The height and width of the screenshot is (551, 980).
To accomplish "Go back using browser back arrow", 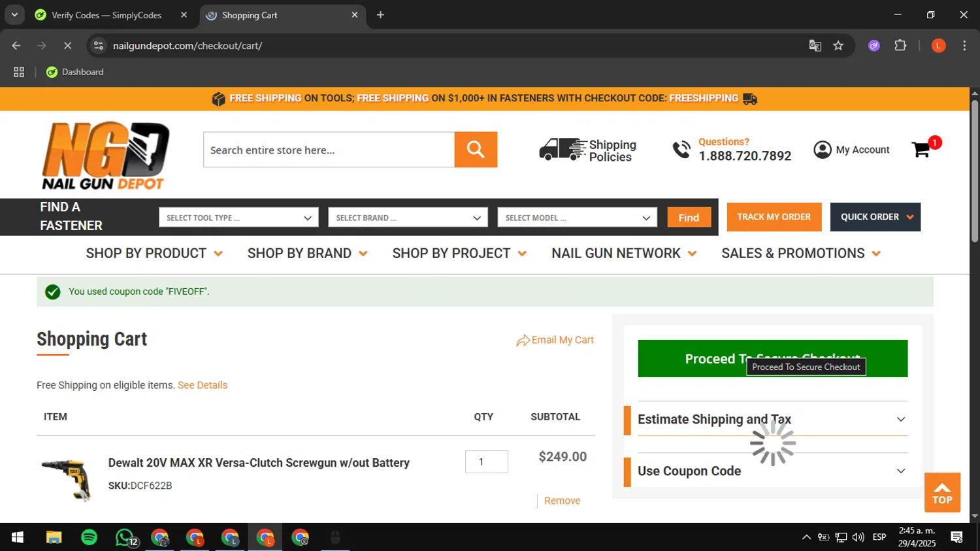I will tap(16, 46).
